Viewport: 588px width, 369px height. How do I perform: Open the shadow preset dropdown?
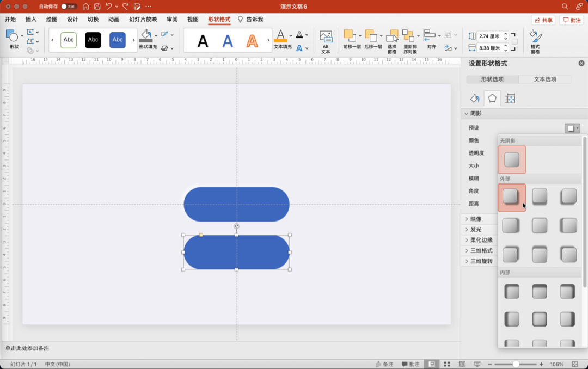click(572, 128)
